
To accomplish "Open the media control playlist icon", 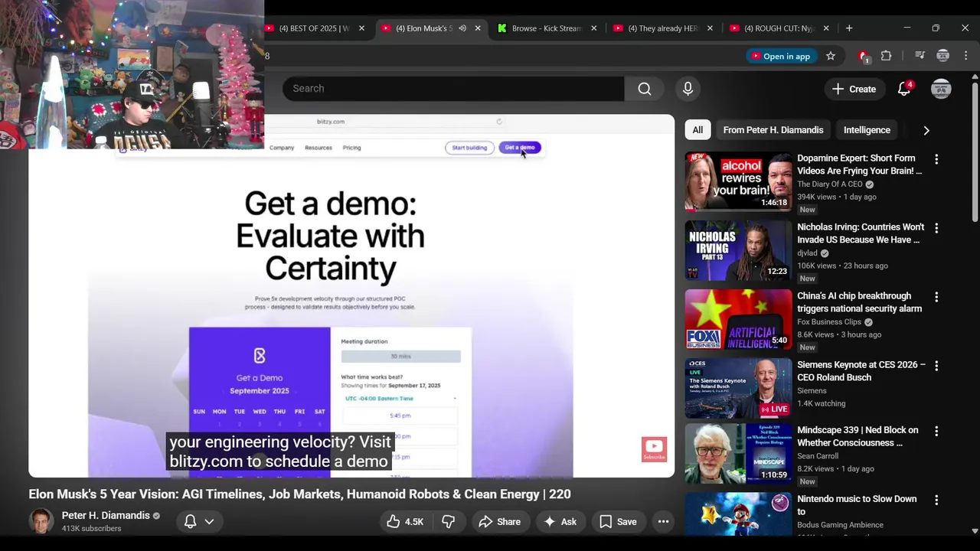I will pyautogui.click(x=920, y=56).
